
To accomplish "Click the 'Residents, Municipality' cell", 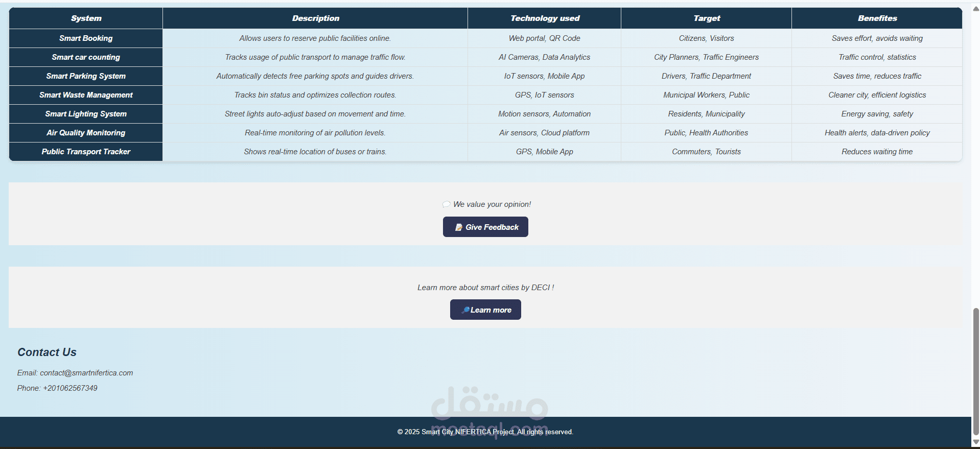I will click(x=707, y=114).
